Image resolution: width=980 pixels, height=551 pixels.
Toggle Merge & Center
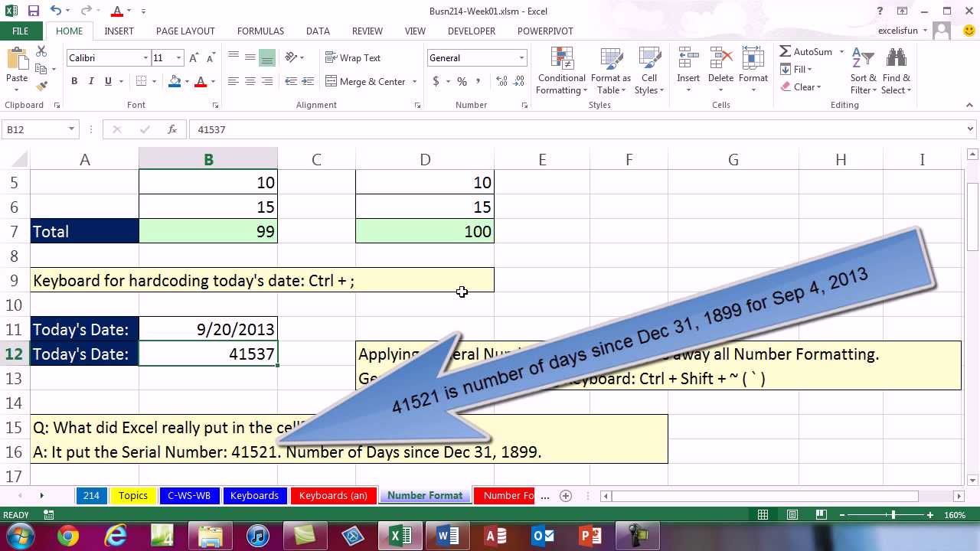366,81
